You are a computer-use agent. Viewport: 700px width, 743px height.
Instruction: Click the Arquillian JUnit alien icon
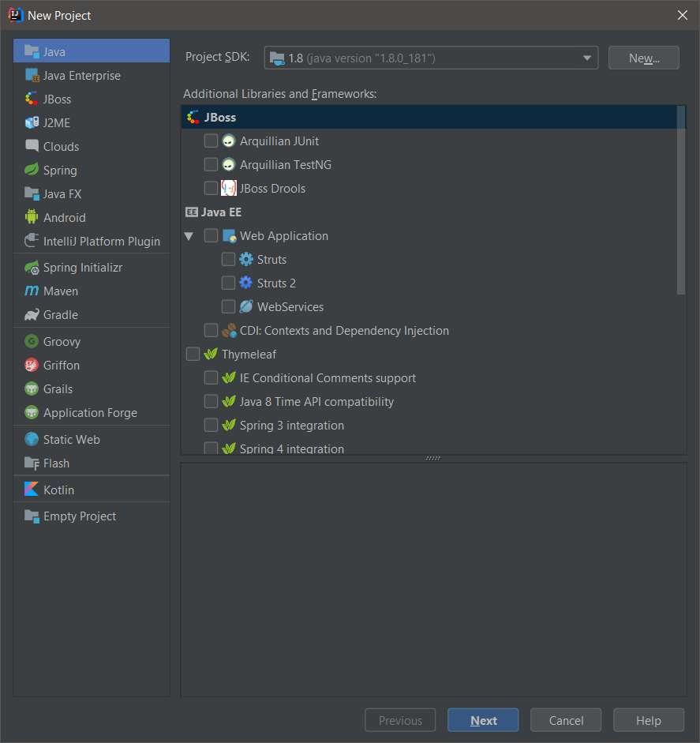(229, 141)
